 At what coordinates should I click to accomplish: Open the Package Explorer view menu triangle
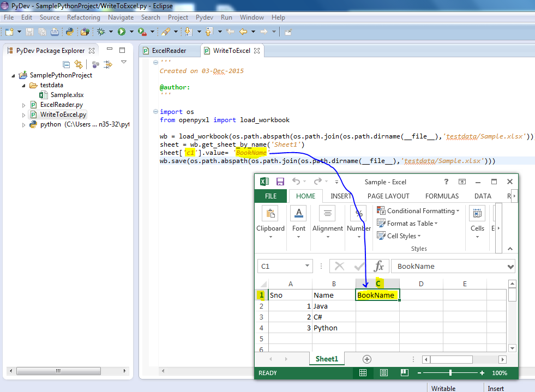[123, 62]
